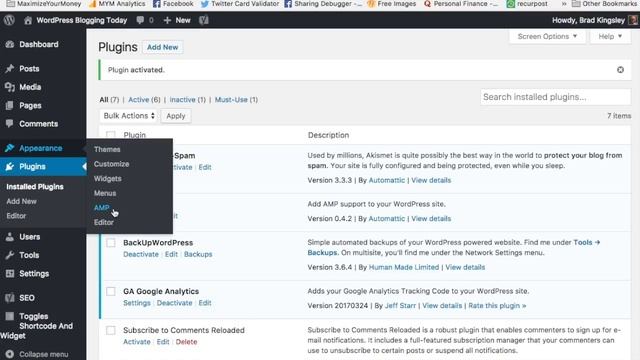
Task: Click the Users icon in sidebar
Action: point(10,237)
